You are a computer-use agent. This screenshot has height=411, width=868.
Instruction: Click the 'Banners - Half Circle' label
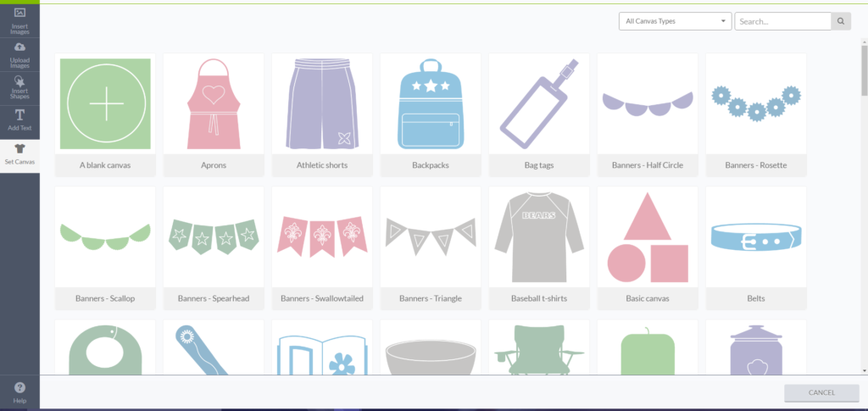647,165
